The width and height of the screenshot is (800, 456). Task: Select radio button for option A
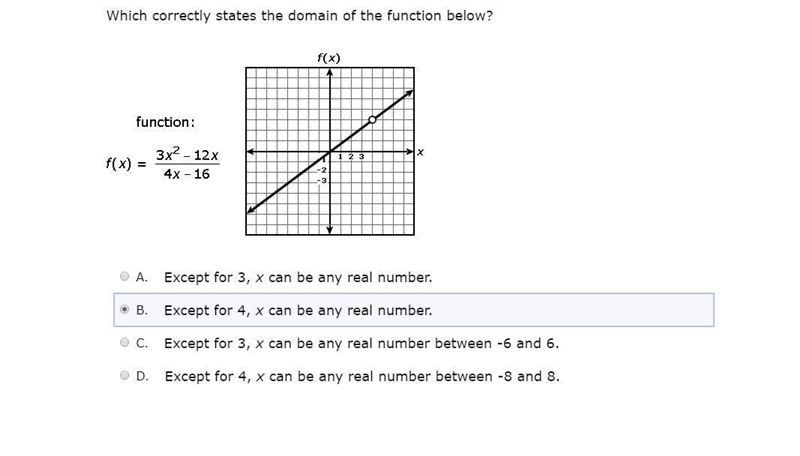click(124, 276)
